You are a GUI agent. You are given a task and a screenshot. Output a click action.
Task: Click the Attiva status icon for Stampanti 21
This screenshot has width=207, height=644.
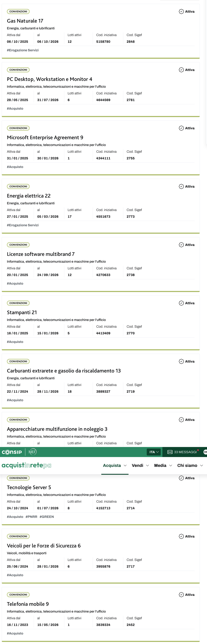181,303
